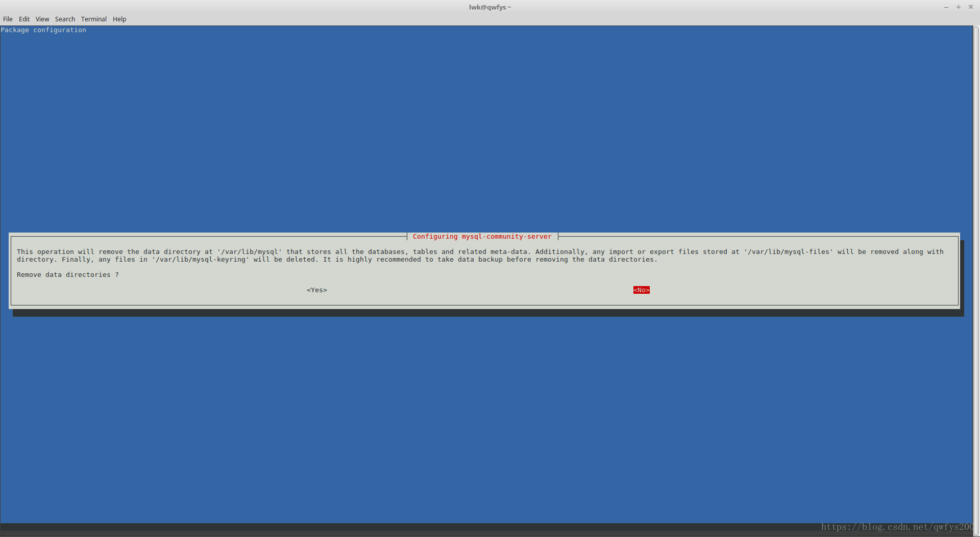
Task: Click the 'Remove data directories ?' prompt
Action: [68, 275]
